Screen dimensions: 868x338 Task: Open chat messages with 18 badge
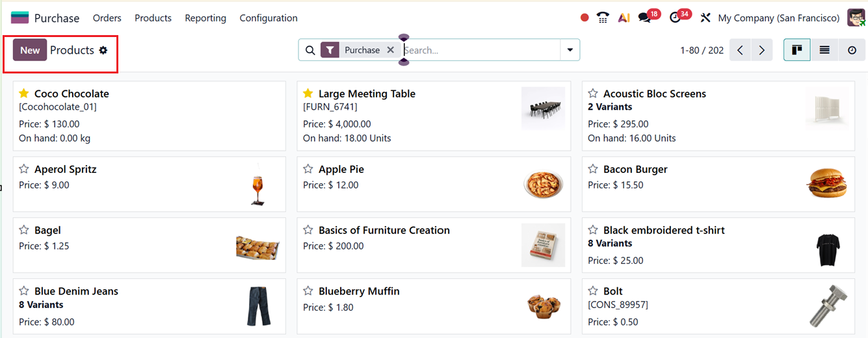click(645, 18)
